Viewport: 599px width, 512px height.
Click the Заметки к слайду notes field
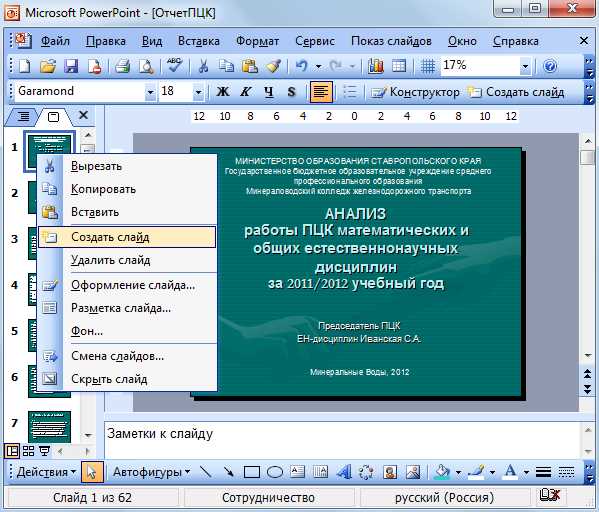(x=343, y=439)
